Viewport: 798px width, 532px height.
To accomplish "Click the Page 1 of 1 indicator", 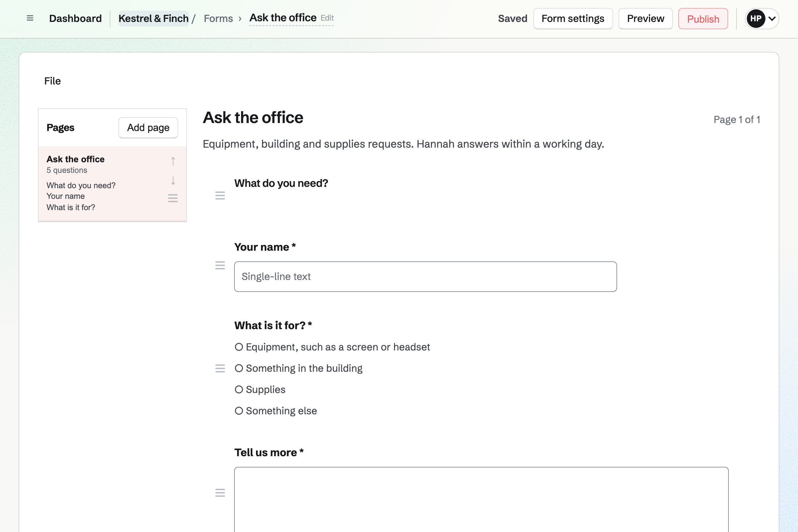I will tap(737, 119).
